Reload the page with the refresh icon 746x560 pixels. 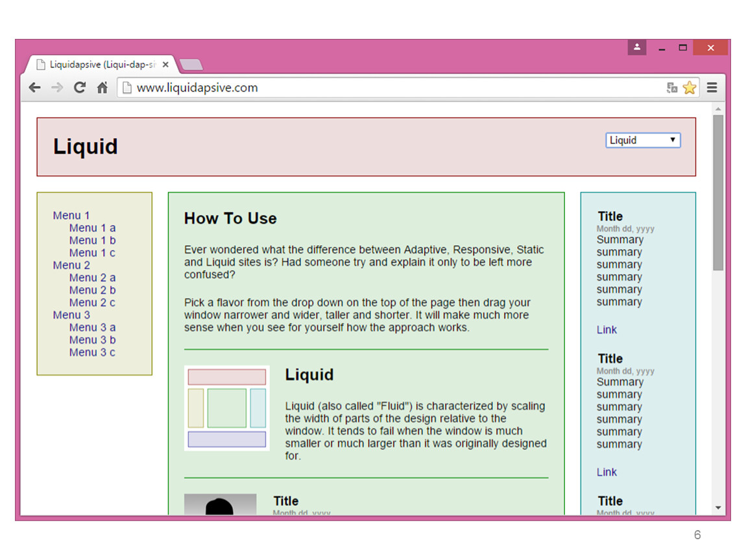pos(80,88)
